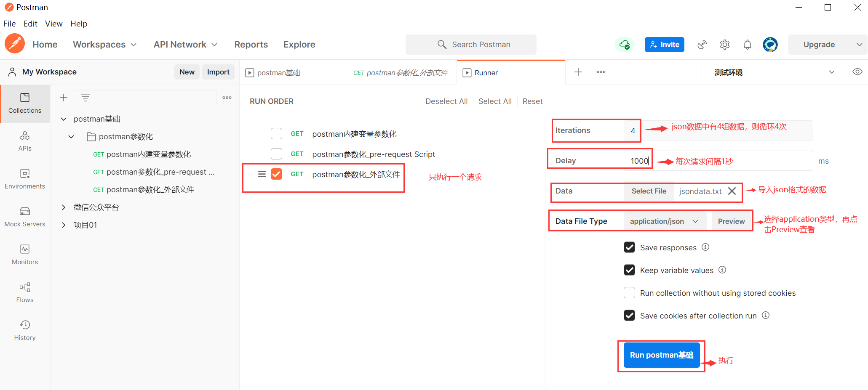Image resolution: width=868 pixels, height=390 pixels.
Task: Open the Monitors sidebar icon
Action: click(25, 255)
